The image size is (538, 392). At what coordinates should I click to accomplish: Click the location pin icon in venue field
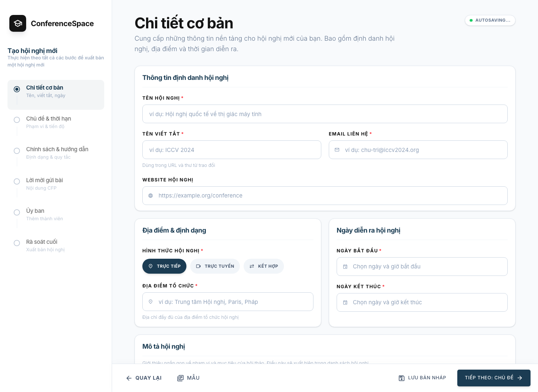[151, 302]
